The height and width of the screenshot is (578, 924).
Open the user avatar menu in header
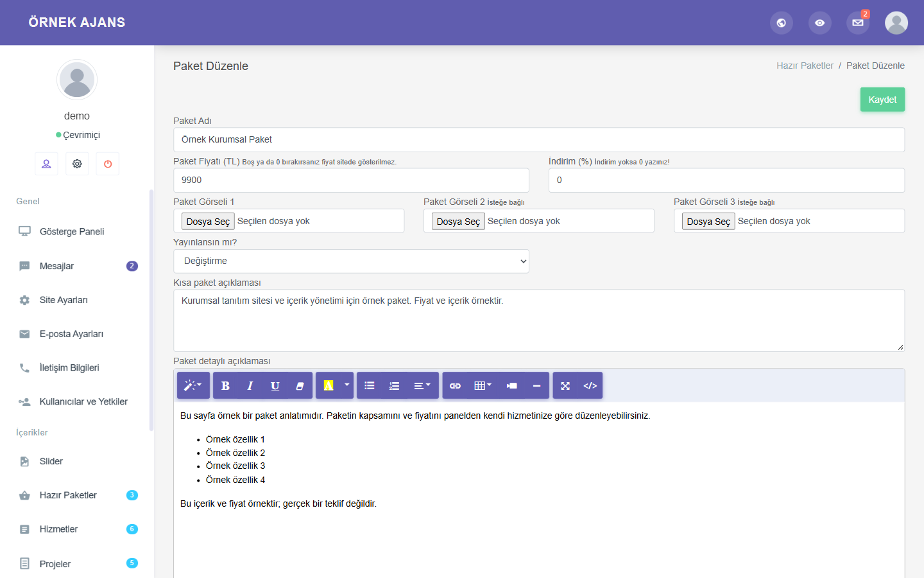coord(896,22)
